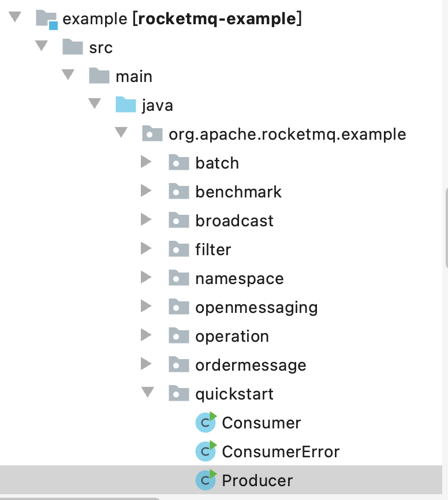Image resolution: width=448 pixels, height=500 pixels.
Task: Select the namespace package label
Action: pos(239,278)
